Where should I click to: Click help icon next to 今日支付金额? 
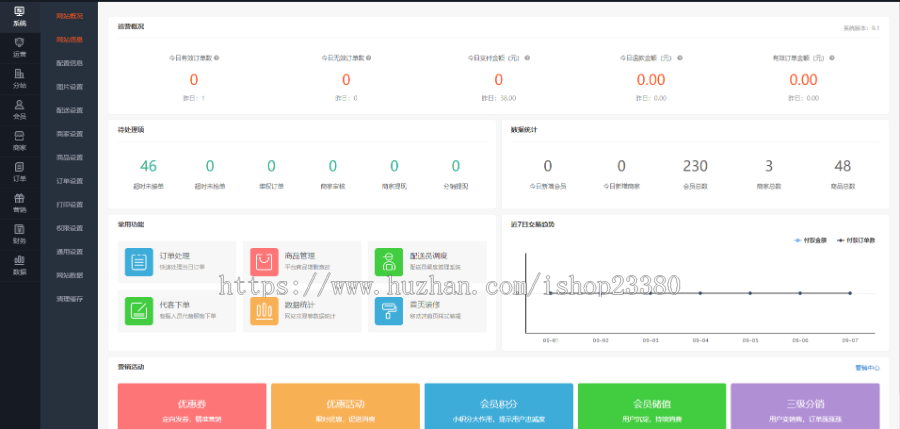[527, 57]
